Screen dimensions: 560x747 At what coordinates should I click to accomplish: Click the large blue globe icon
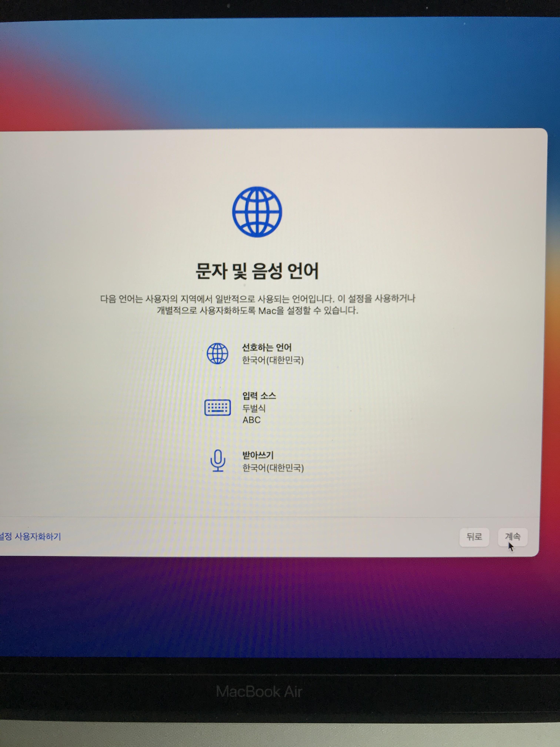pyautogui.click(x=257, y=212)
